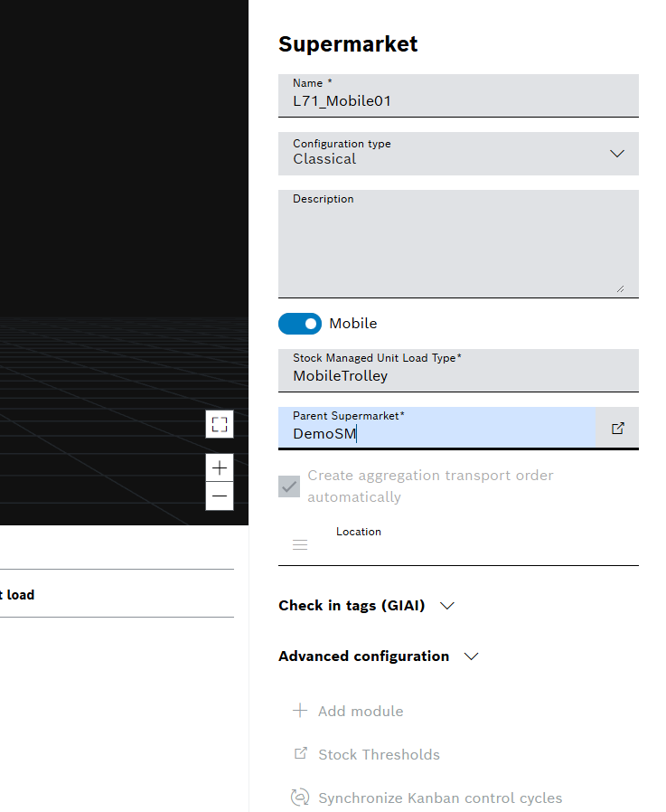Viewport: 666px width, 812px height.
Task: Open Parent Supermarket external link icon
Action: pos(618,428)
